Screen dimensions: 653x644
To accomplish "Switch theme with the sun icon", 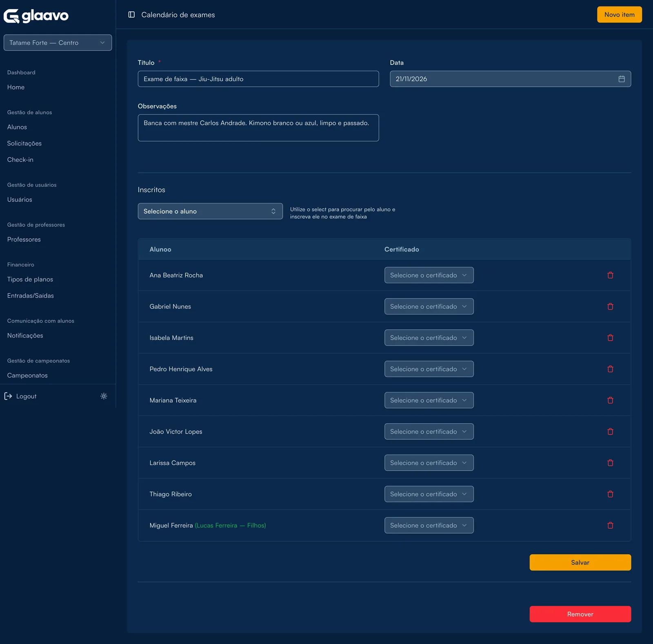I will pos(104,396).
